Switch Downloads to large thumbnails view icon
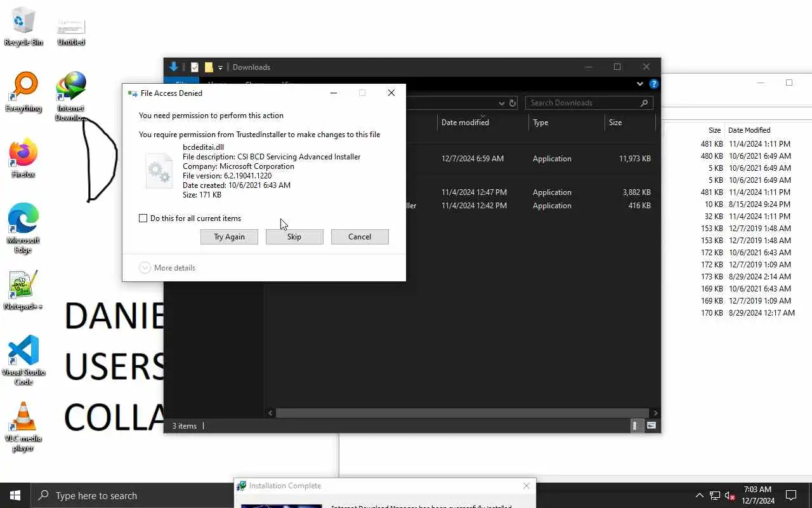The height and width of the screenshot is (508, 812). click(651, 425)
